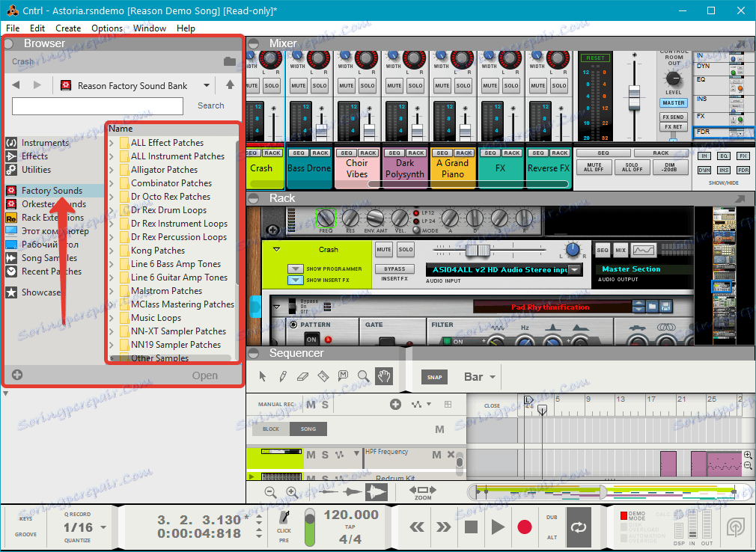Open the Create menu

tap(68, 28)
